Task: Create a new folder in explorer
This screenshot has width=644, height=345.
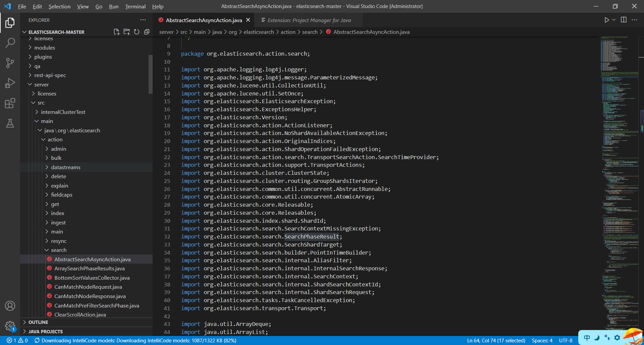Action: click(x=126, y=32)
